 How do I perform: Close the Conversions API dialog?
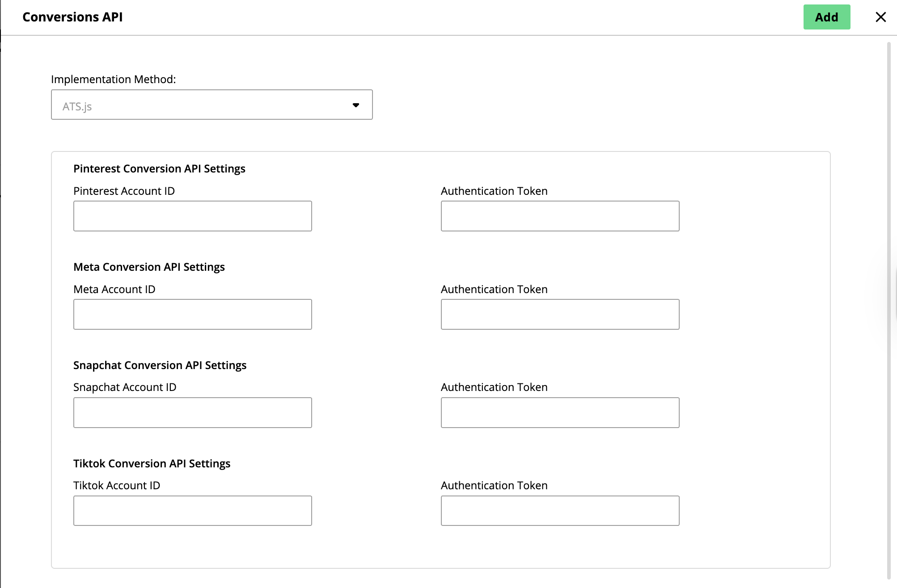point(880,17)
